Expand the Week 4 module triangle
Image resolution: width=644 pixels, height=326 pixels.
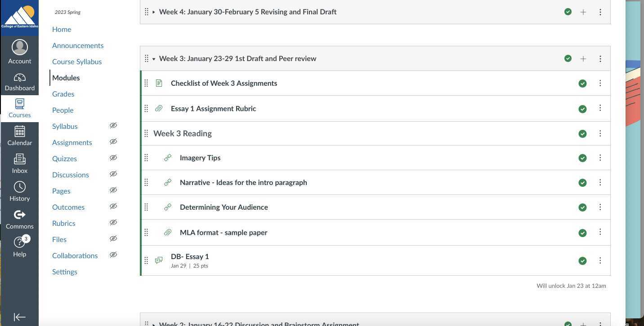click(154, 12)
